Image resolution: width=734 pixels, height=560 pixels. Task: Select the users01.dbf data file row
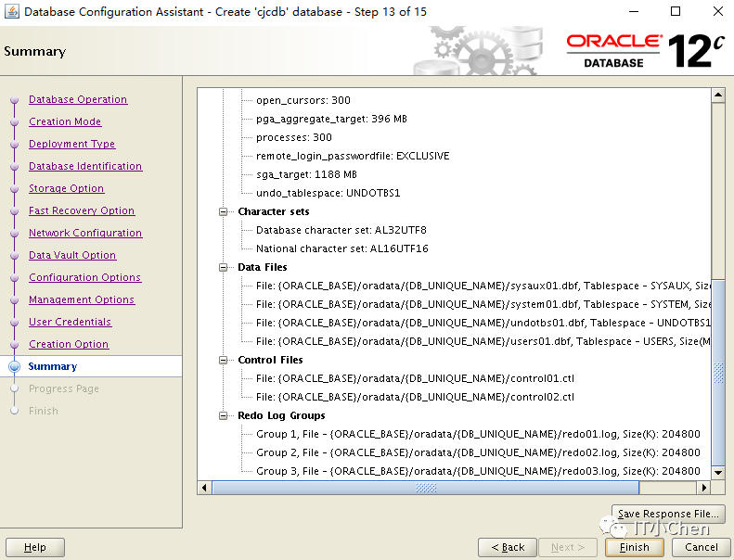tap(483, 341)
